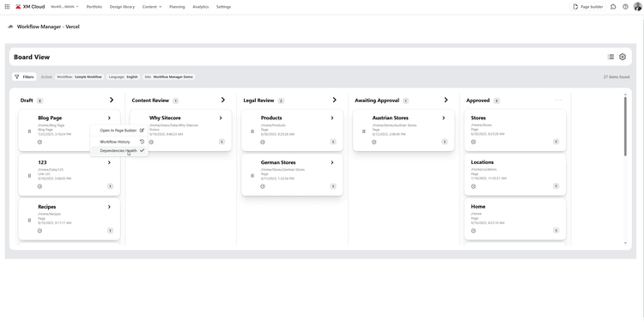Image resolution: width=644 pixels, height=322 pixels.
Task: Open the Home card title
Action: coord(478,207)
